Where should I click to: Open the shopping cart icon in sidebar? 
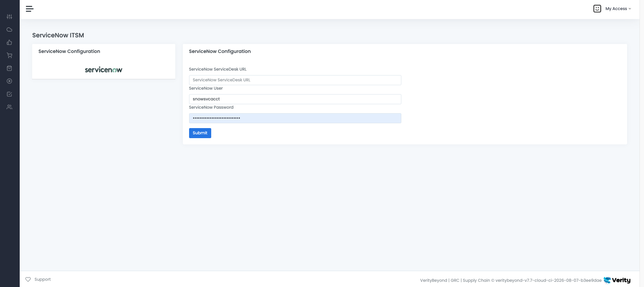coord(9,55)
